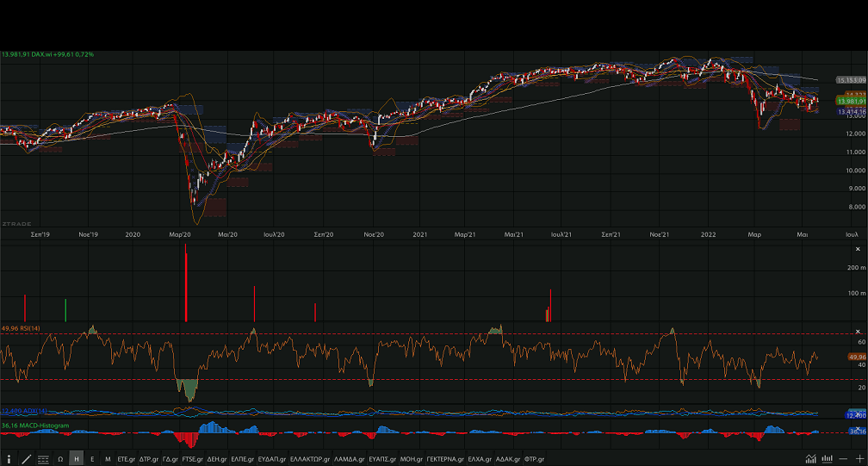Zoom in with the plus icon

pos(859,459)
